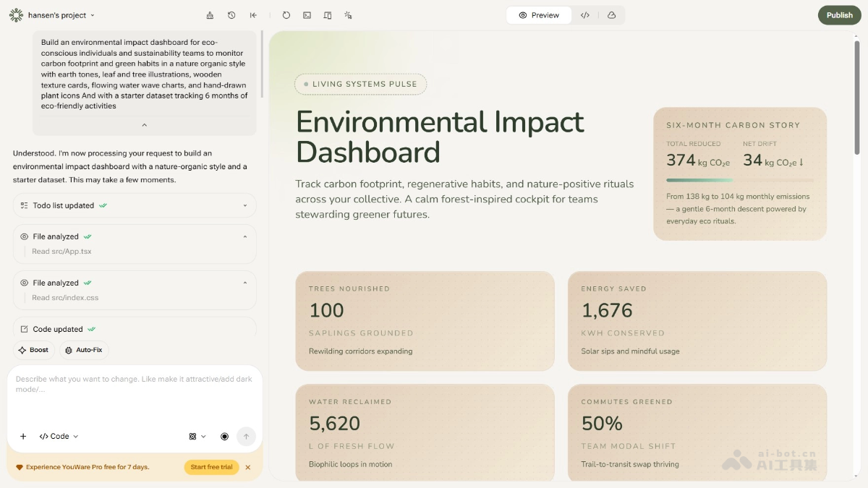Click the plus attachment icon in chat box

coord(23,437)
